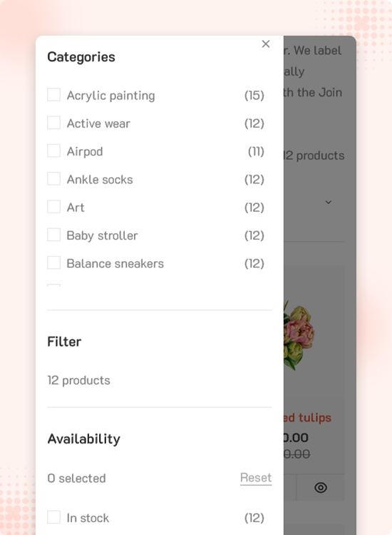Click the Categories heading
Screen dimensions: 392x535
point(81,57)
